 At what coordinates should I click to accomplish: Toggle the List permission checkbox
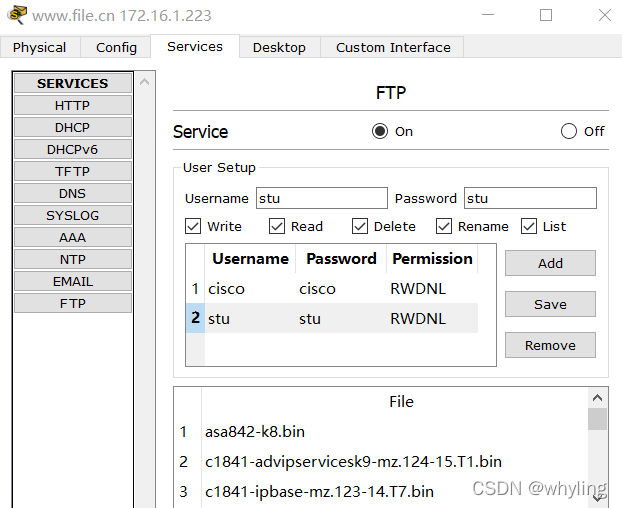[x=529, y=226]
